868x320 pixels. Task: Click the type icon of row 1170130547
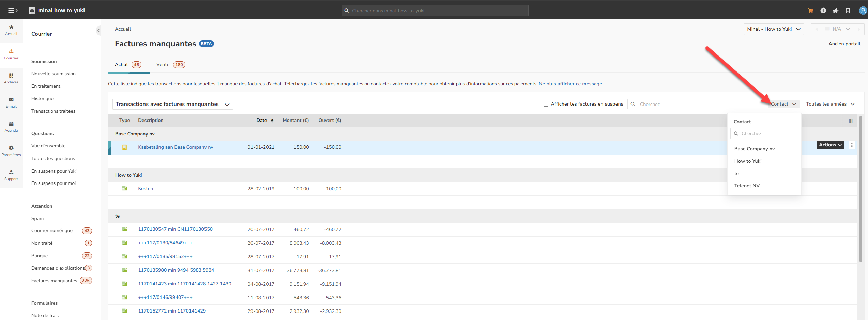point(125,229)
